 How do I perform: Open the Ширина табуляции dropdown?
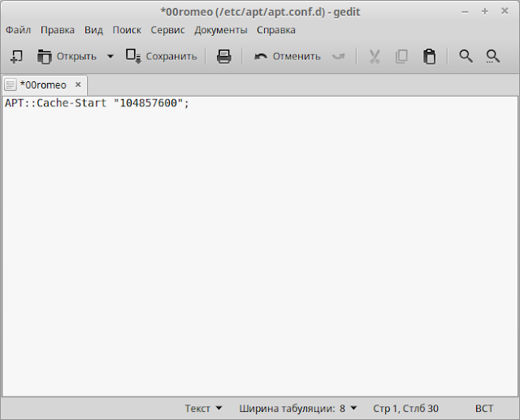298,409
